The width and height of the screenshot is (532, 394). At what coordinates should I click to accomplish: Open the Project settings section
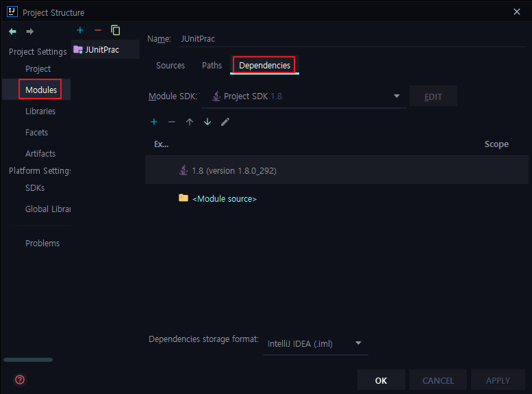tap(38, 69)
